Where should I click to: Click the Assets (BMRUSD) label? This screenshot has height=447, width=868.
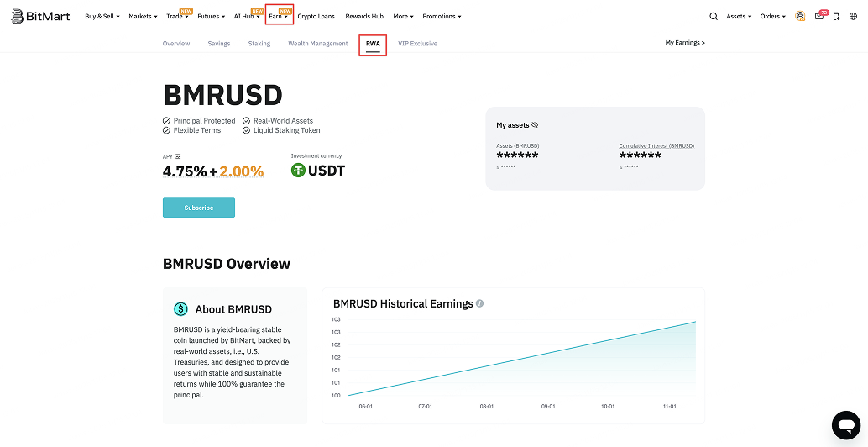point(518,145)
